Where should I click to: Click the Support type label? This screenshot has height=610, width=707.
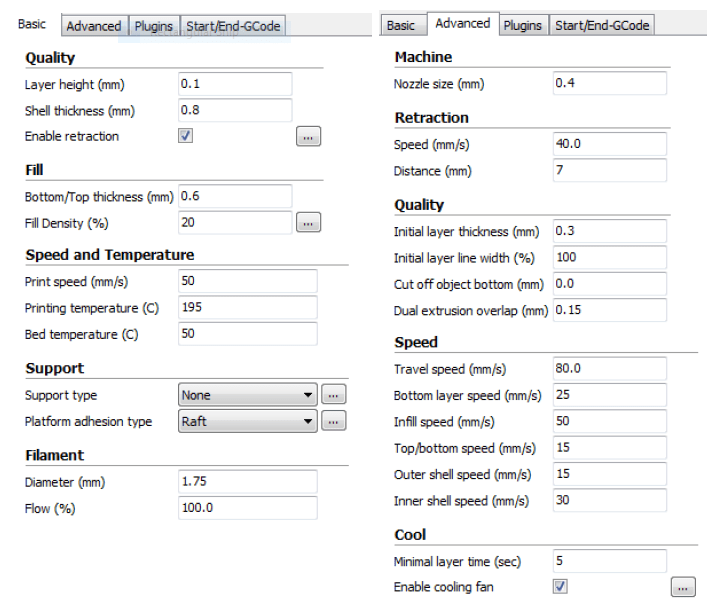pos(61,395)
